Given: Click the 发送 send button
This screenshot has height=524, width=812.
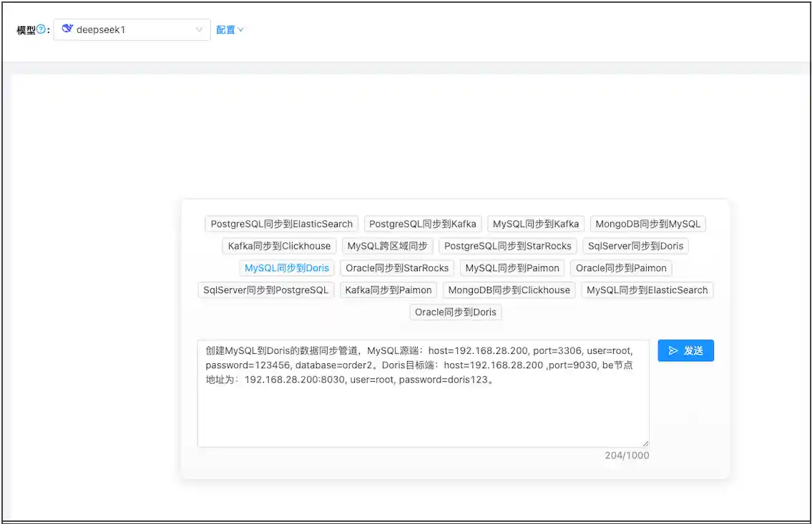Looking at the screenshot, I should click(685, 350).
